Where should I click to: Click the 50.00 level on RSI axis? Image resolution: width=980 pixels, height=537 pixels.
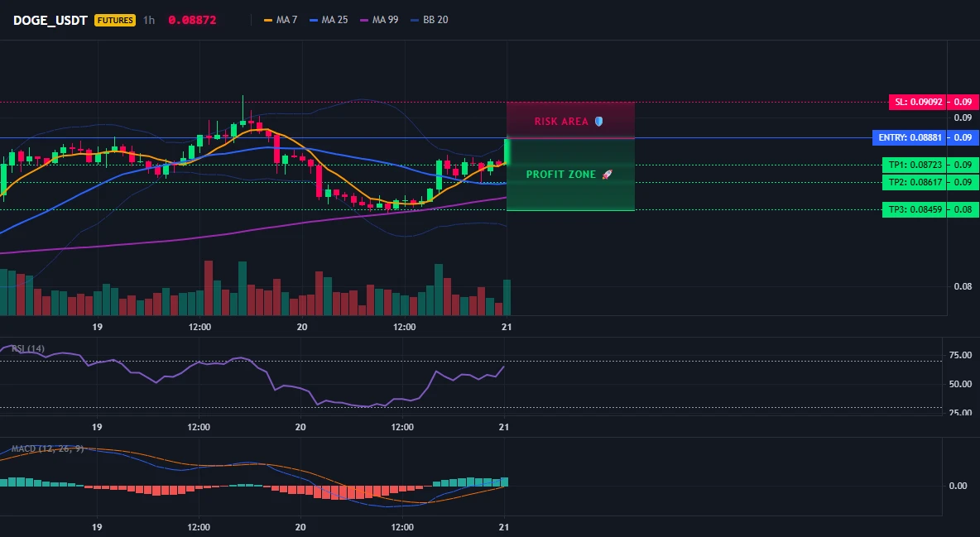960,384
